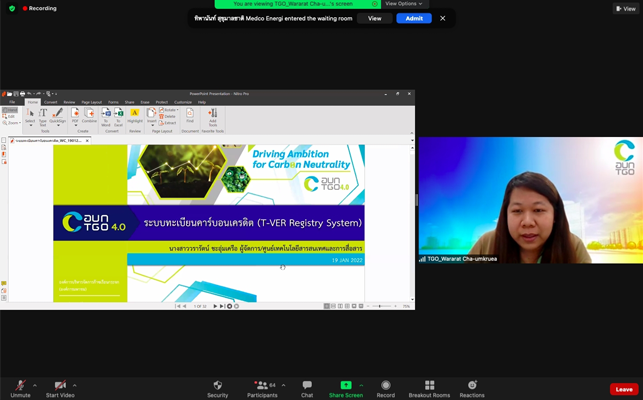Image resolution: width=643 pixels, height=400 pixels.
Task: Click the zoom out minus button
Action: click(368, 306)
